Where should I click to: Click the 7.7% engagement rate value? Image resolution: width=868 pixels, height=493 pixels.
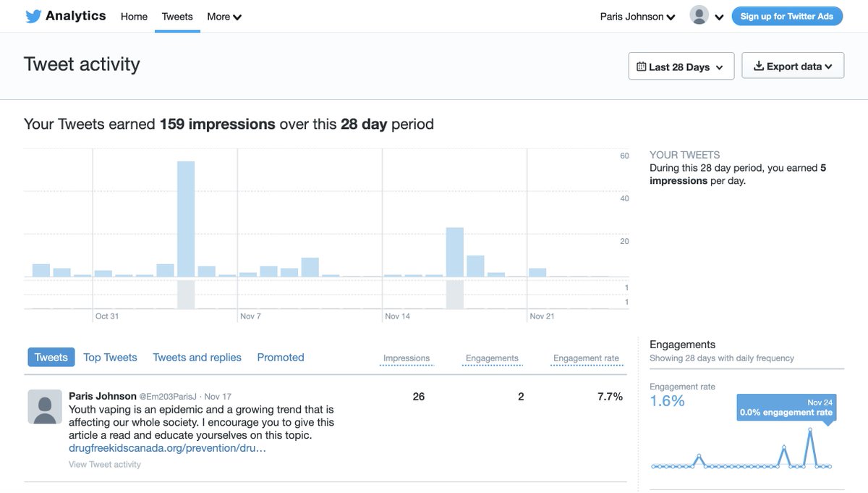coord(609,397)
